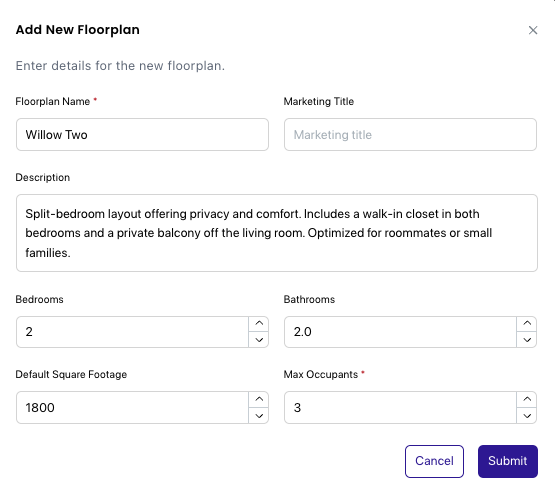Select the Bedrooms number field
Image resolution: width=555 pixels, height=493 pixels.
pos(132,332)
